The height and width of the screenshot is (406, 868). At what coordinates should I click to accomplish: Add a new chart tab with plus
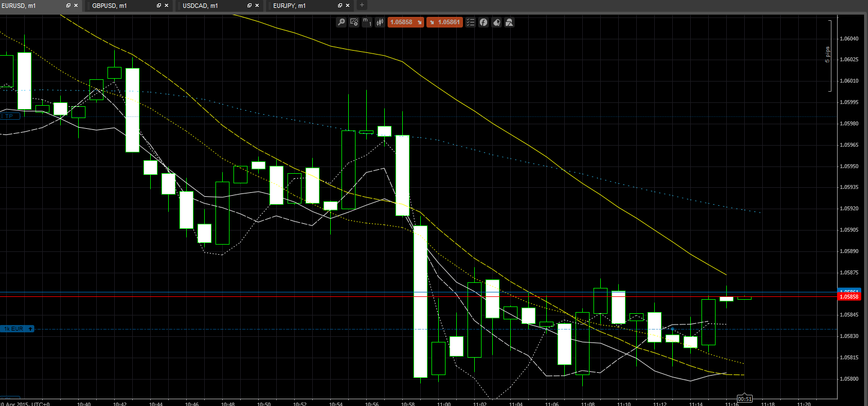pos(362,6)
